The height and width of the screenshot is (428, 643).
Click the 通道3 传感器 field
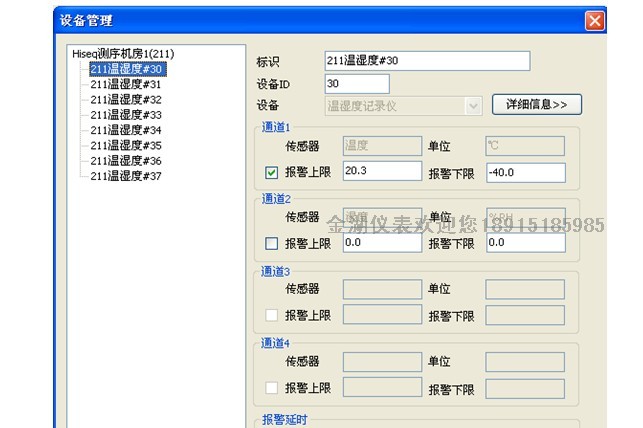click(x=382, y=289)
